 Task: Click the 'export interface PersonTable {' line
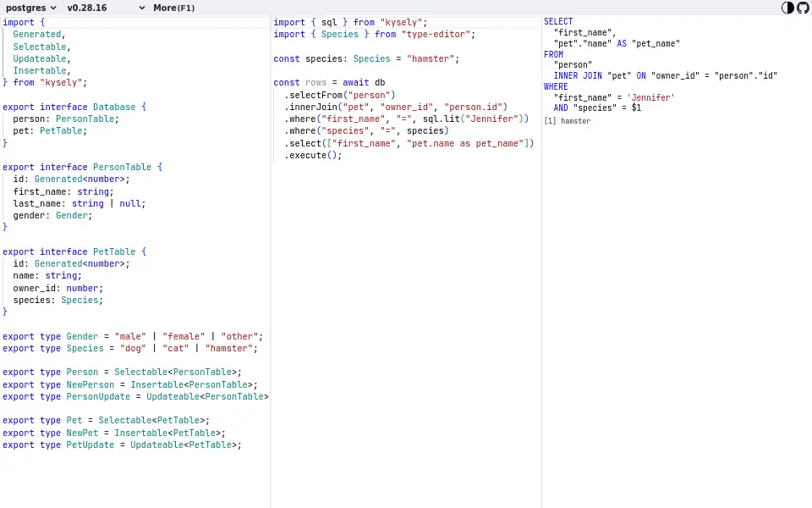82,167
